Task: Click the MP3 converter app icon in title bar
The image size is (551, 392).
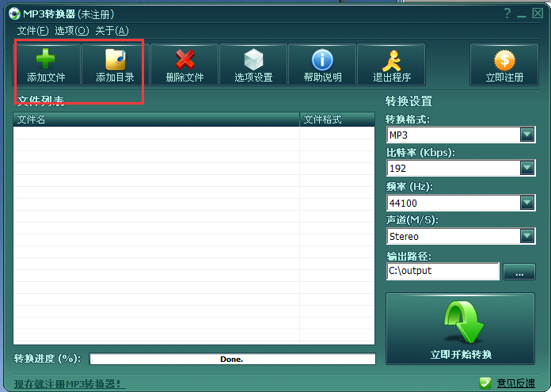Action: [14, 13]
